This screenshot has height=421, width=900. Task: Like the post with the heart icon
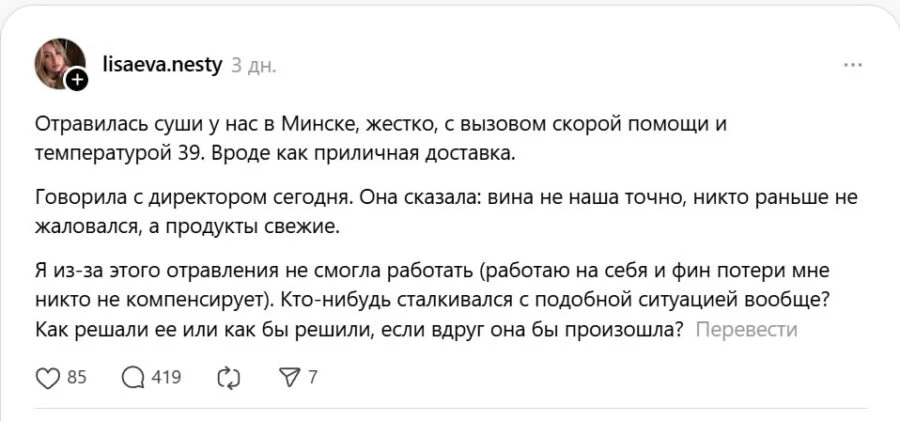pyautogui.click(x=48, y=377)
